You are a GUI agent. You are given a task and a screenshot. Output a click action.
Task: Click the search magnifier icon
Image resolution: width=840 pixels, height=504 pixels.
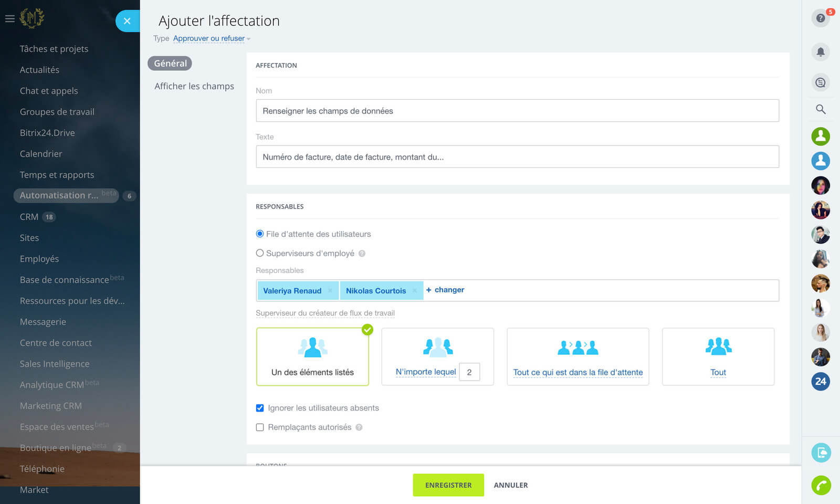[x=820, y=109]
